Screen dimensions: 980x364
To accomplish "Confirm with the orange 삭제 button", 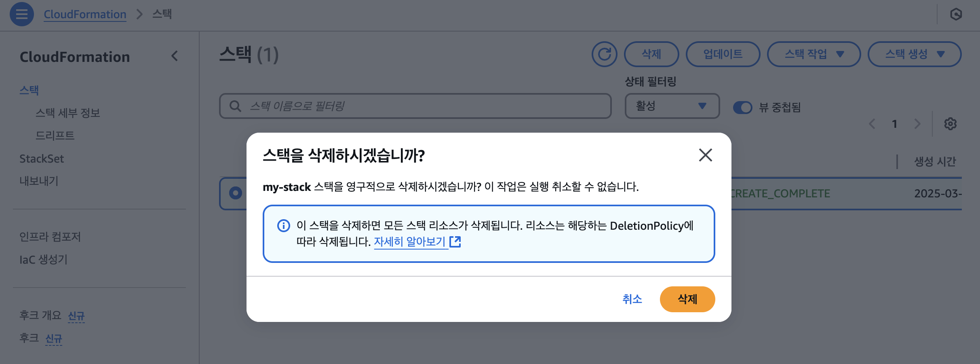I will [687, 299].
